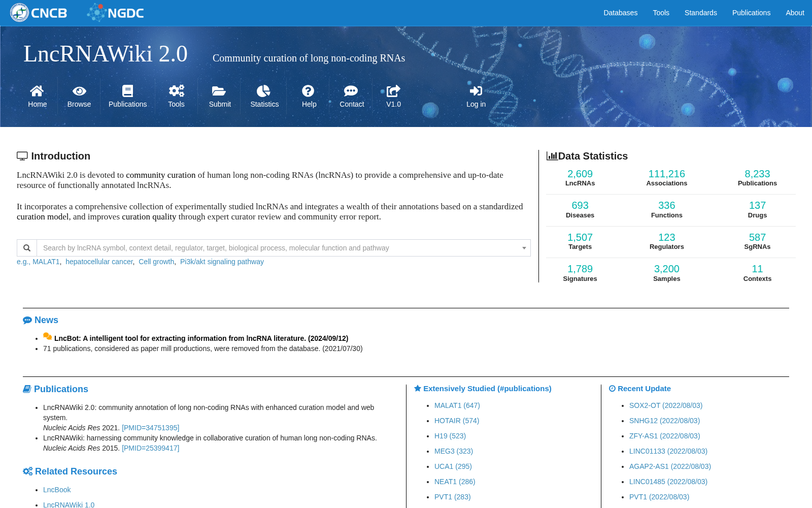Viewport: 812px width, 508px height.
Task: Open the LncBot news announcement
Action: [201, 338]
